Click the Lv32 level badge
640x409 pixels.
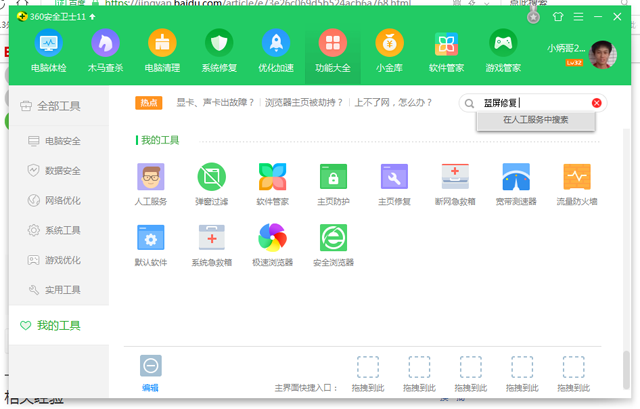pos(574,63)
